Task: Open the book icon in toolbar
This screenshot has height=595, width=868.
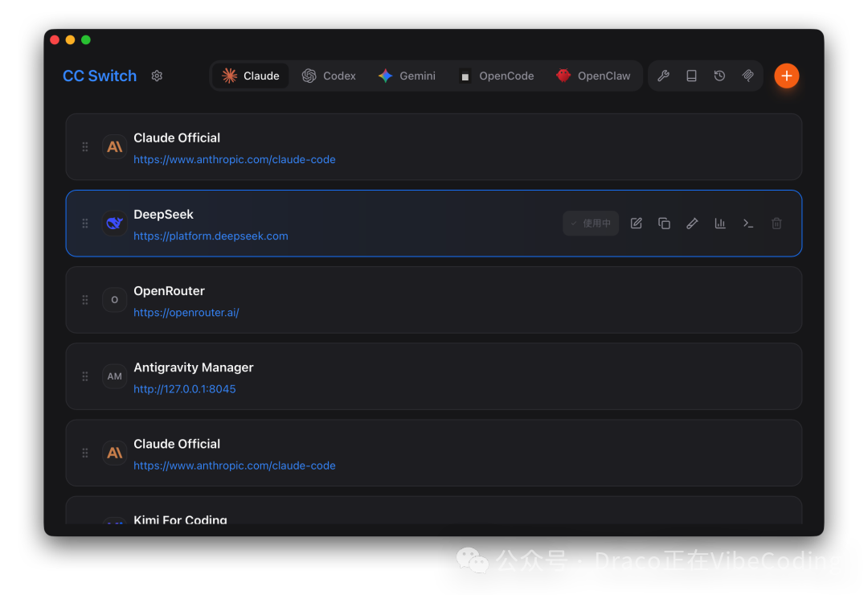Action: tap(691, 76)
